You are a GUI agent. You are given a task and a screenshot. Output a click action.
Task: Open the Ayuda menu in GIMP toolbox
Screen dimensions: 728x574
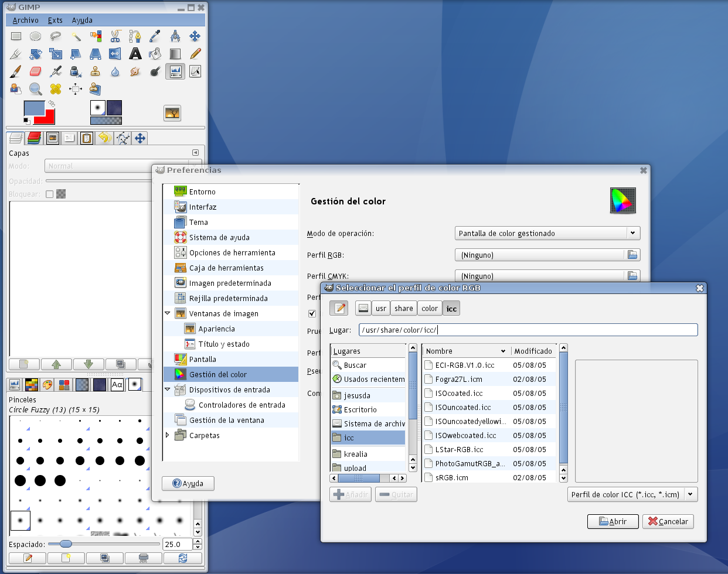coord(82,20)
